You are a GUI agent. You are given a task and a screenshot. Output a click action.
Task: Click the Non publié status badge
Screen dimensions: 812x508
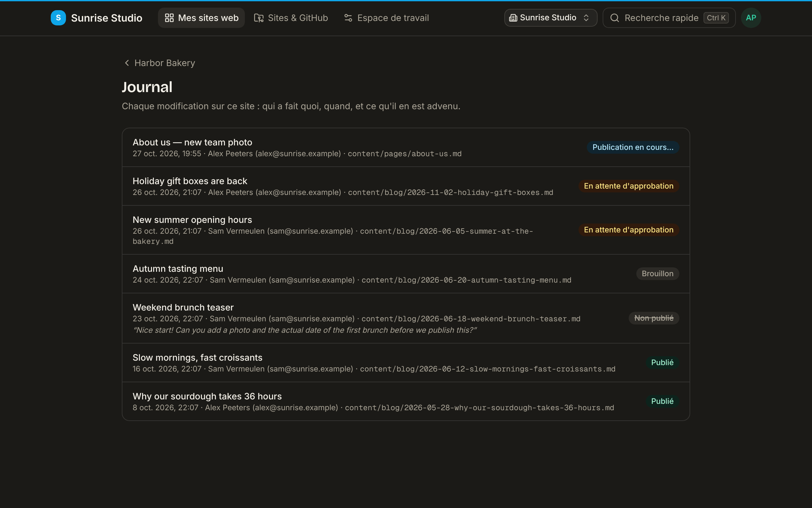pos(654,318)
